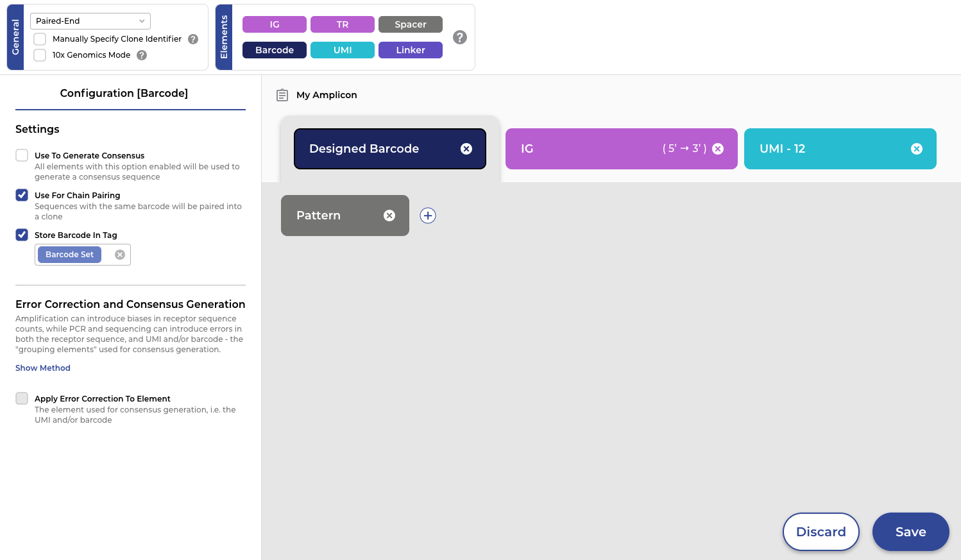
Task: Uncheck Store Barcode In Tag
Action: (x=22, y=235)
